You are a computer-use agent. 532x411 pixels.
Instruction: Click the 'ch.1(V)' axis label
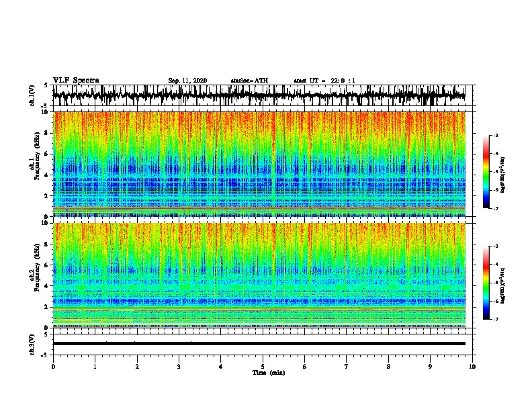tap(32, 95)
